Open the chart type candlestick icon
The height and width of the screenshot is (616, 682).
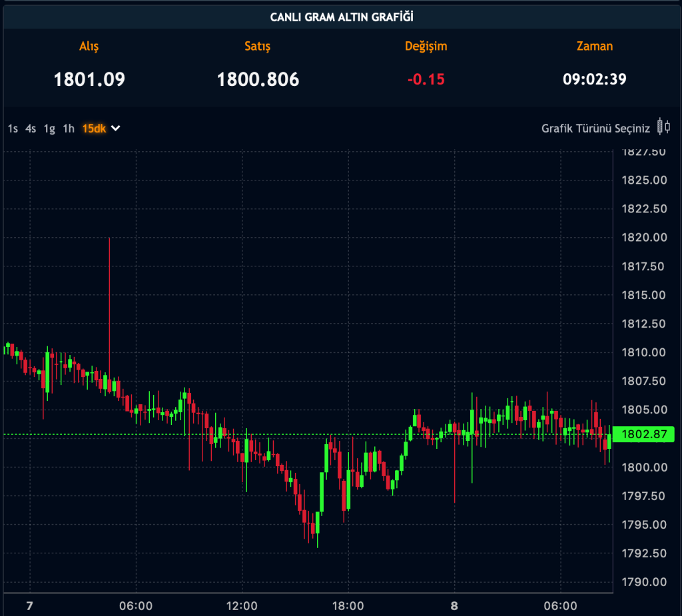(x=664, y=127)
